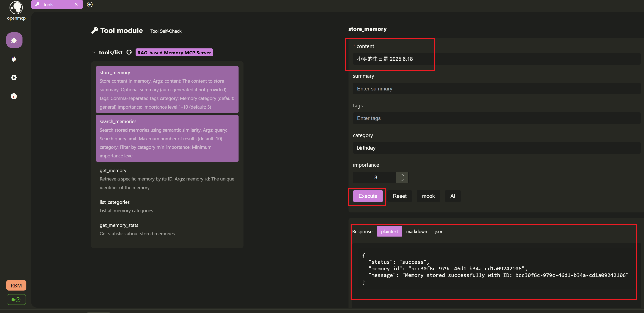Screen dimensions: 644x313
Task: Click the info circle sidebar icon
Action: (x=14, y=96)
